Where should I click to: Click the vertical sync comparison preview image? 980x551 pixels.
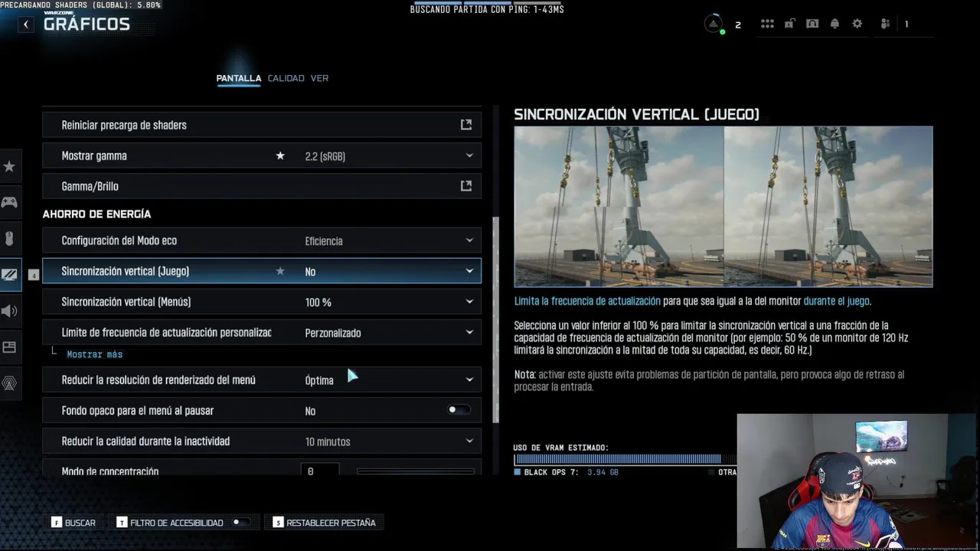[x=723, y=207]
